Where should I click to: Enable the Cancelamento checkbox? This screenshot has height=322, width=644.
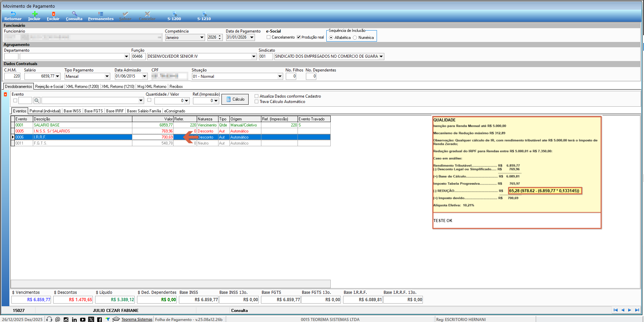pos(269,37)
